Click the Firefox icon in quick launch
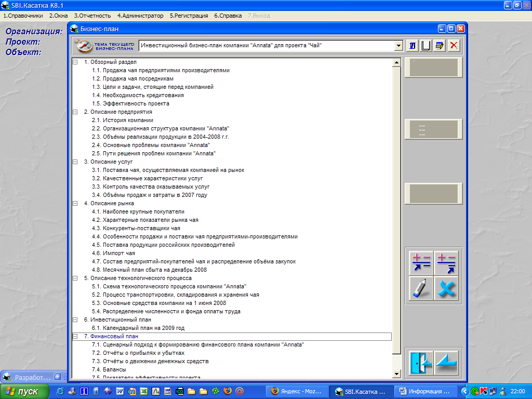Viewport: 532px width, 399px height. (228, 391)
